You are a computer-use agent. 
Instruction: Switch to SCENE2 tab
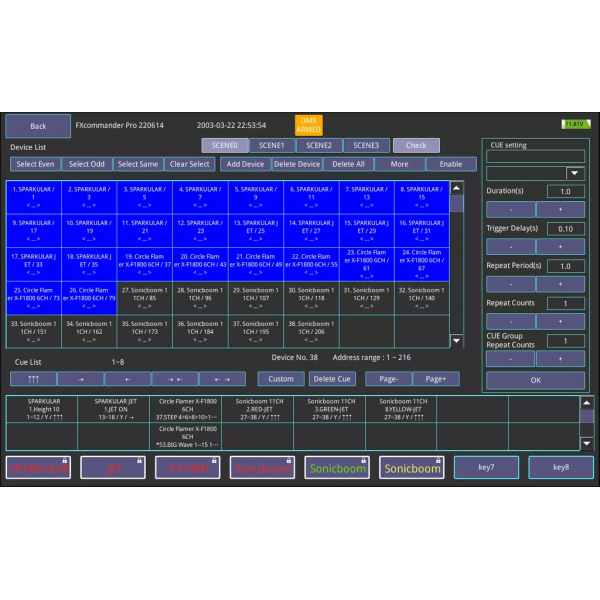point(319,145)
